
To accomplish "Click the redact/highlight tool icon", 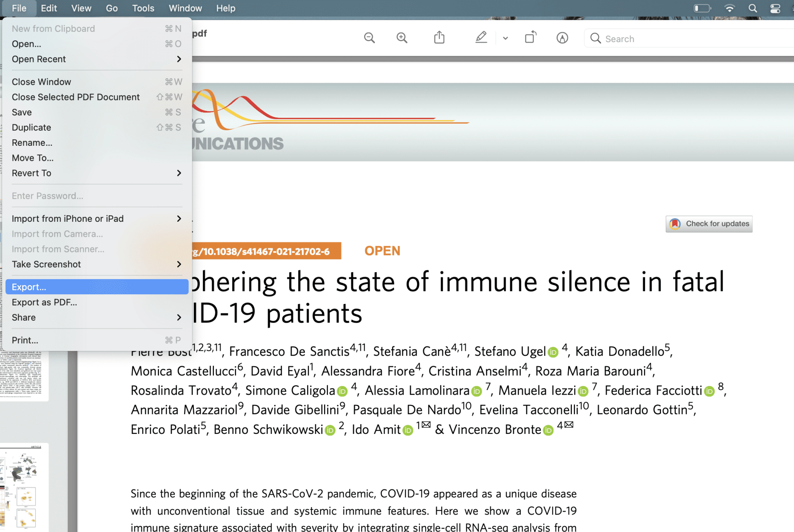I will click(x=481, y=39).
